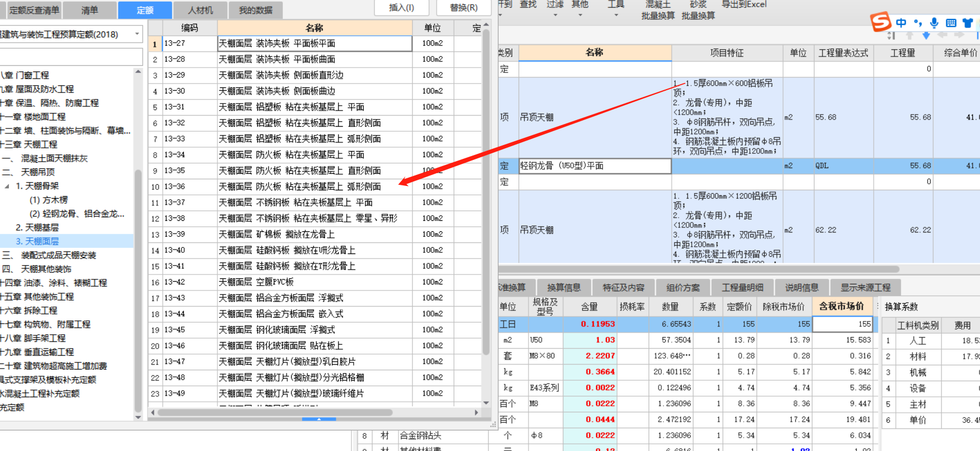Select tree item (2) 轻钢龙骨、铝合金龙...
This screenshot has height=451, width=980.
(77, 214)
